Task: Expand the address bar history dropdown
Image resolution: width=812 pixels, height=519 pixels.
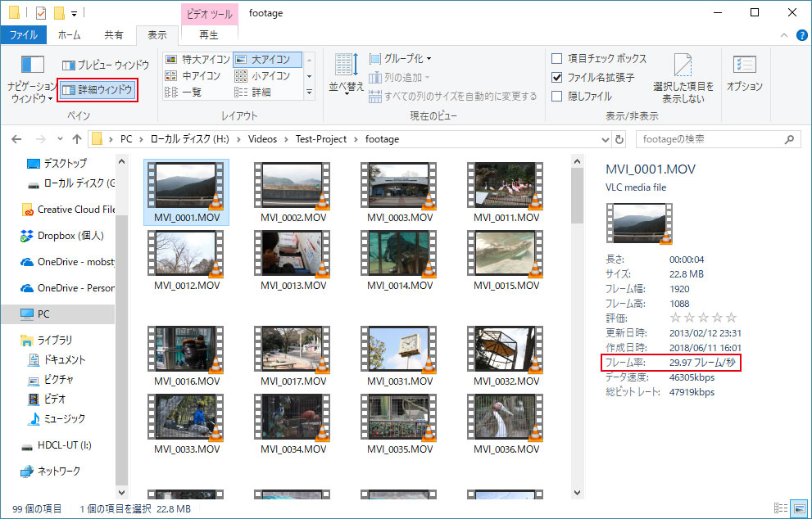Action: (606, 139)
